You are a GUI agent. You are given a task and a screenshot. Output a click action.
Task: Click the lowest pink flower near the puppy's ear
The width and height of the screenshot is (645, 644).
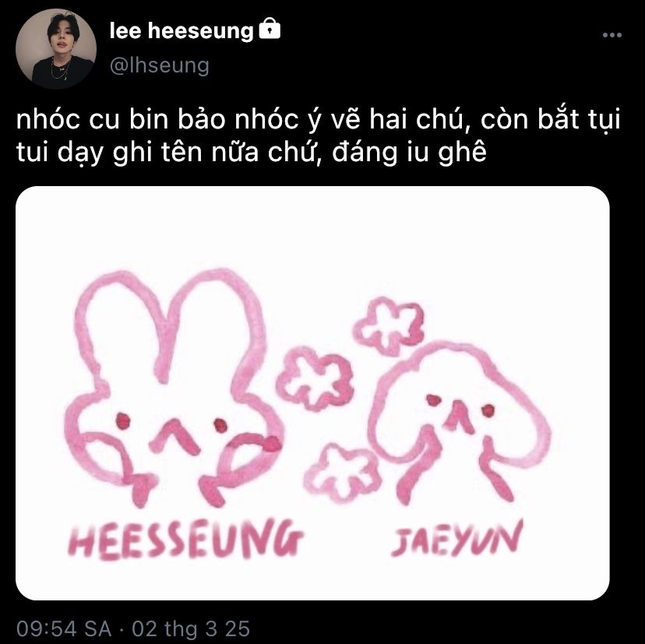[342, 472]
